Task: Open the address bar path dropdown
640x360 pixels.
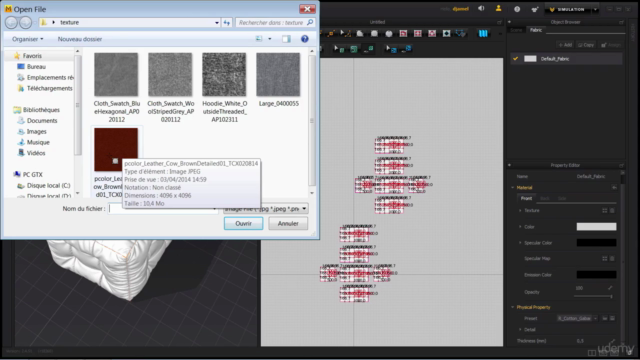Action: click(217, 22)
